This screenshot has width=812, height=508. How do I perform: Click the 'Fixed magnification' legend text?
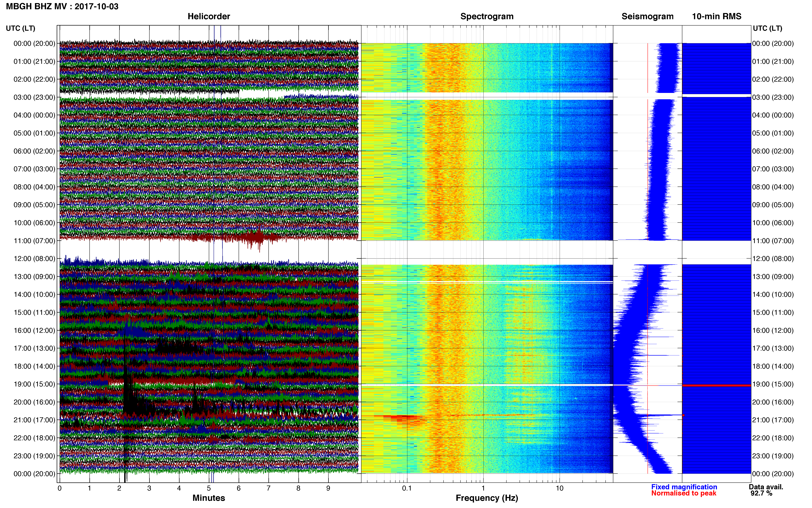coord(684,487)
